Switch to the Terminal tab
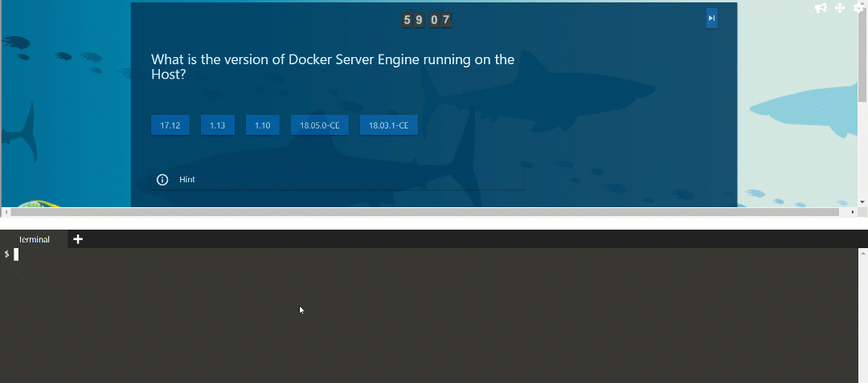 click(34, 239)
